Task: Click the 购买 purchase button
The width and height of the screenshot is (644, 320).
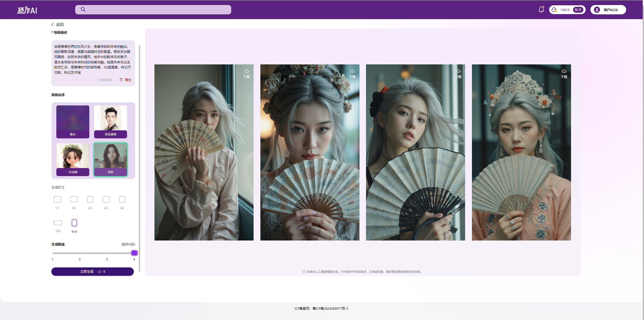Action: point(578,10)
